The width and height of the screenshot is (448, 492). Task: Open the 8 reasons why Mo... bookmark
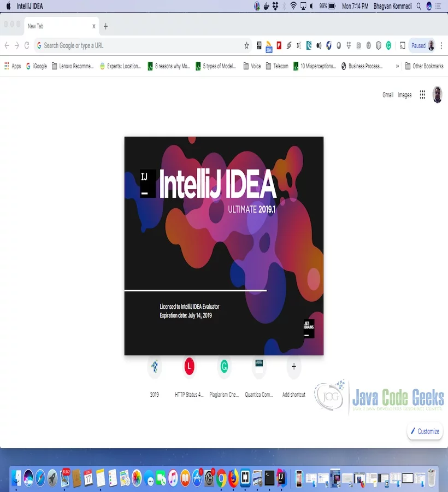pyautogui.click(x=169, y=66)
